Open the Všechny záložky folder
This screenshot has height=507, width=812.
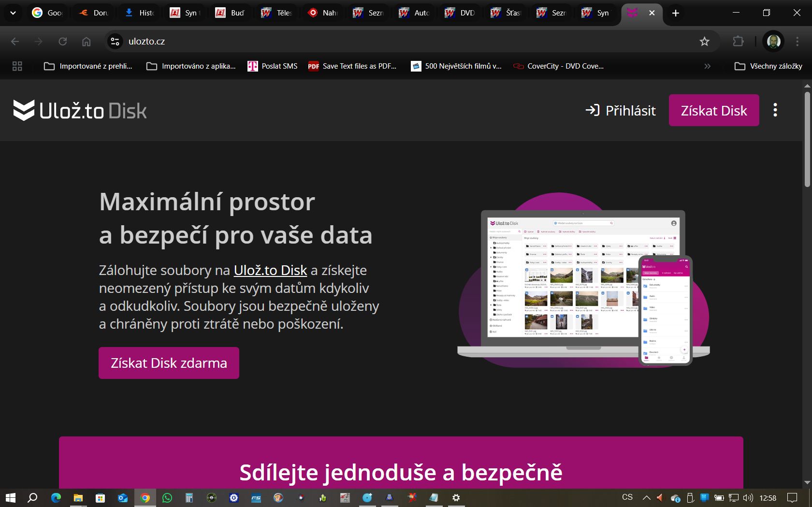[x=768, y=66]
